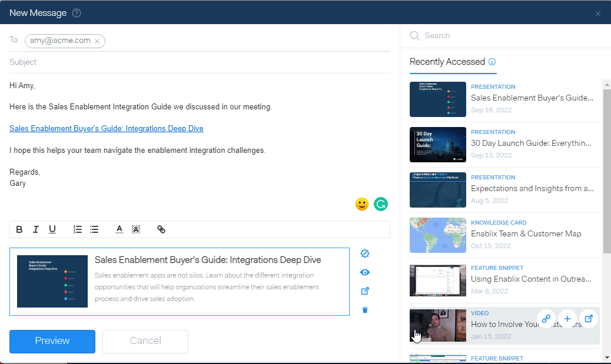Open the 30 Day Launch Guide title
Screen dimensions: 611x364
click(x=531, y=143)
